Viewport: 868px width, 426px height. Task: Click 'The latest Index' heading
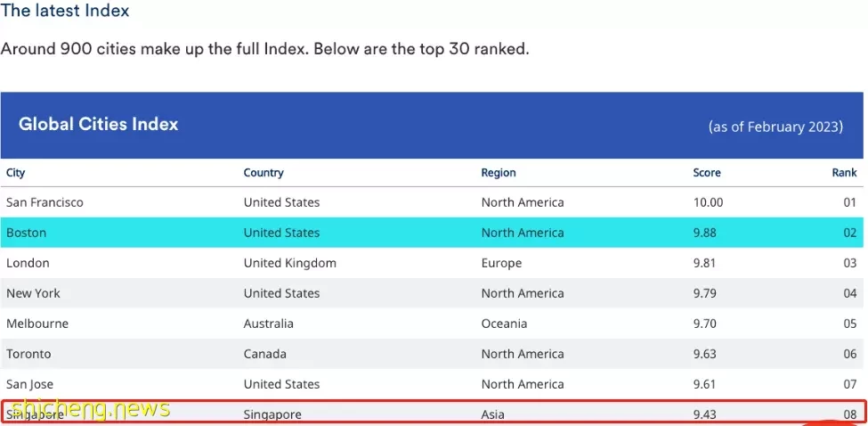[65, 10]
